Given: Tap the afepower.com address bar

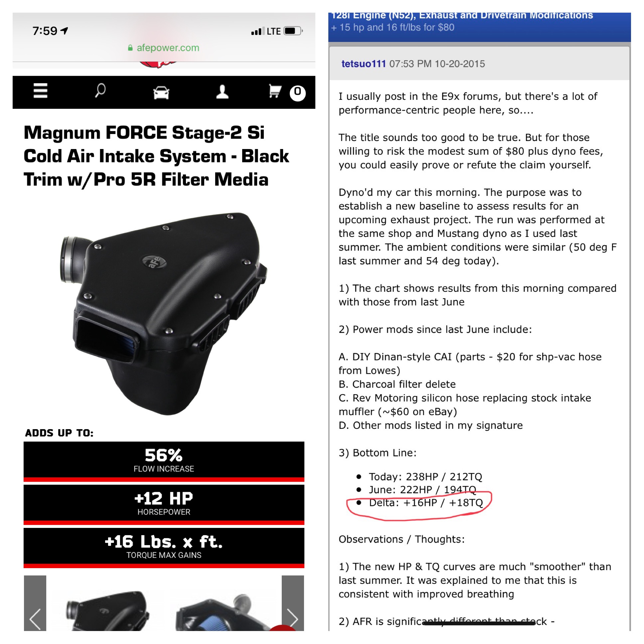Looking at the screenshot, I should 164,48.
